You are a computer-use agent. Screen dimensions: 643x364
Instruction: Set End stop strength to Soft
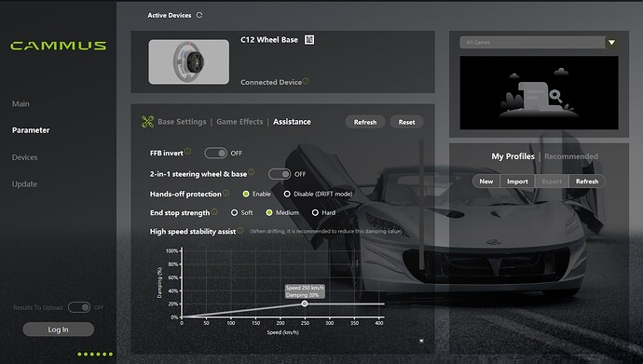coord(234,213)
